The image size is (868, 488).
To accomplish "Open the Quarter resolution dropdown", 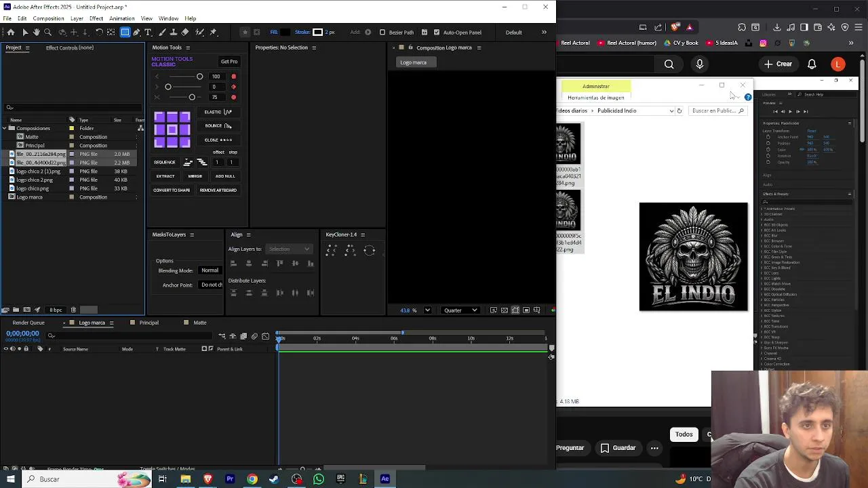I will click(460, 310).
